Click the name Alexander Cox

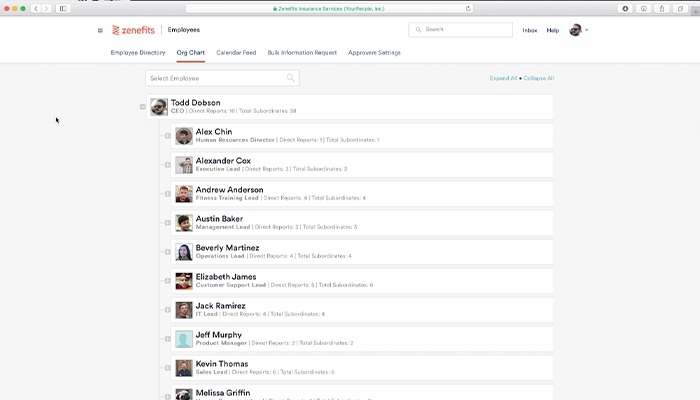pos(223,161)
